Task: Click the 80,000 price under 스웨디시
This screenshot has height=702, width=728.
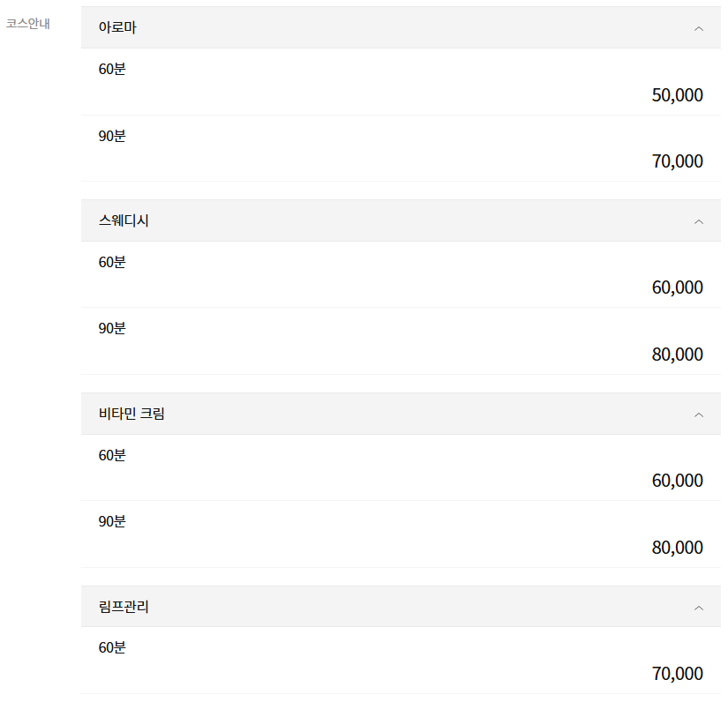Action: [x=677, y=355]
